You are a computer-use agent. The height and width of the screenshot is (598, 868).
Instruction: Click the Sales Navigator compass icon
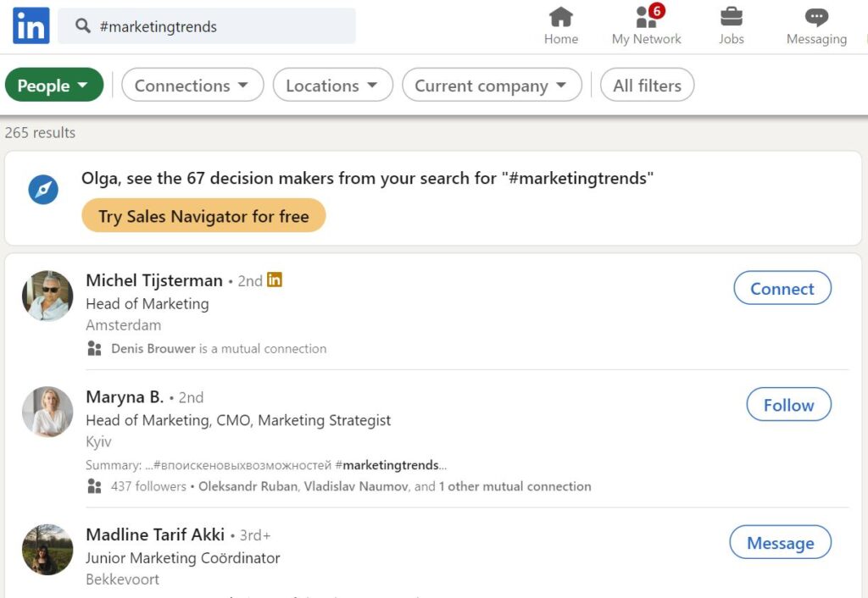(43, 190)
